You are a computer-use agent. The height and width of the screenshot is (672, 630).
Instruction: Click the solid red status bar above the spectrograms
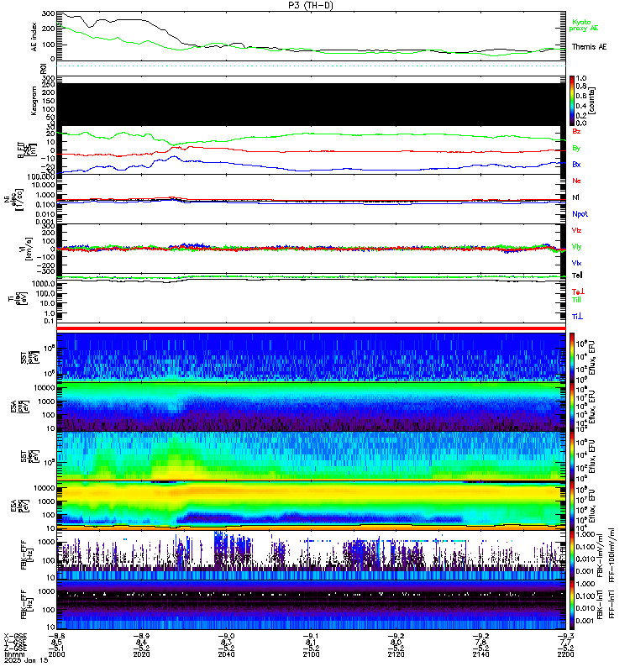pos(311,328)
